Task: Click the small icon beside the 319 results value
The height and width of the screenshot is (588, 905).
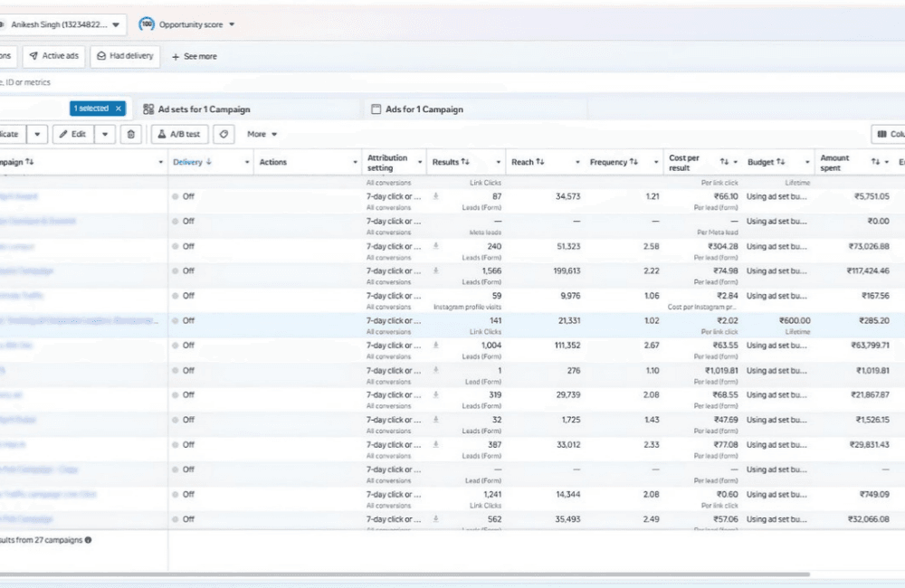Action: pos(436,394)
